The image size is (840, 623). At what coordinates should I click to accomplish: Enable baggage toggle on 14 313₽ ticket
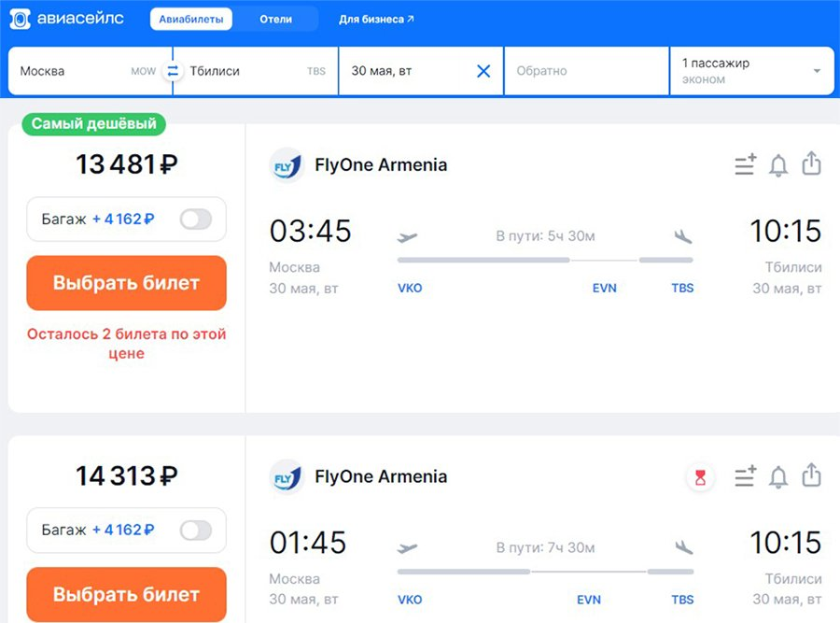pos(196,531)
